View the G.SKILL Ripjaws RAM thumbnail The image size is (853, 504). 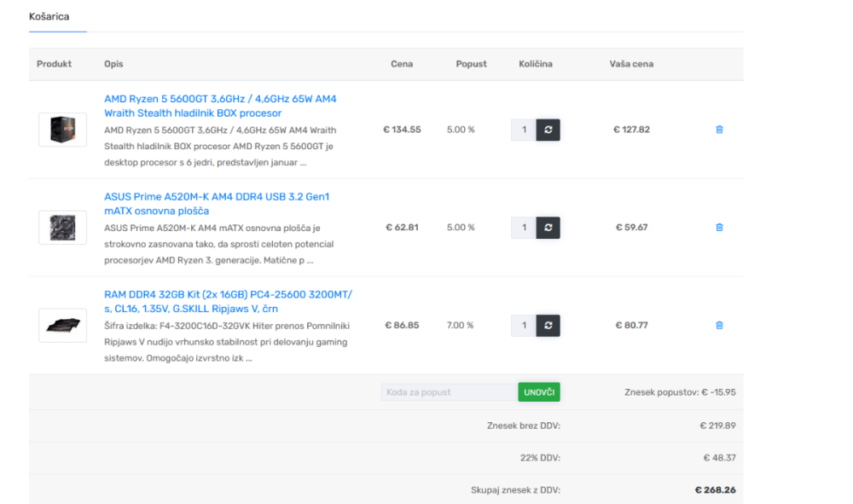point(62,326)
